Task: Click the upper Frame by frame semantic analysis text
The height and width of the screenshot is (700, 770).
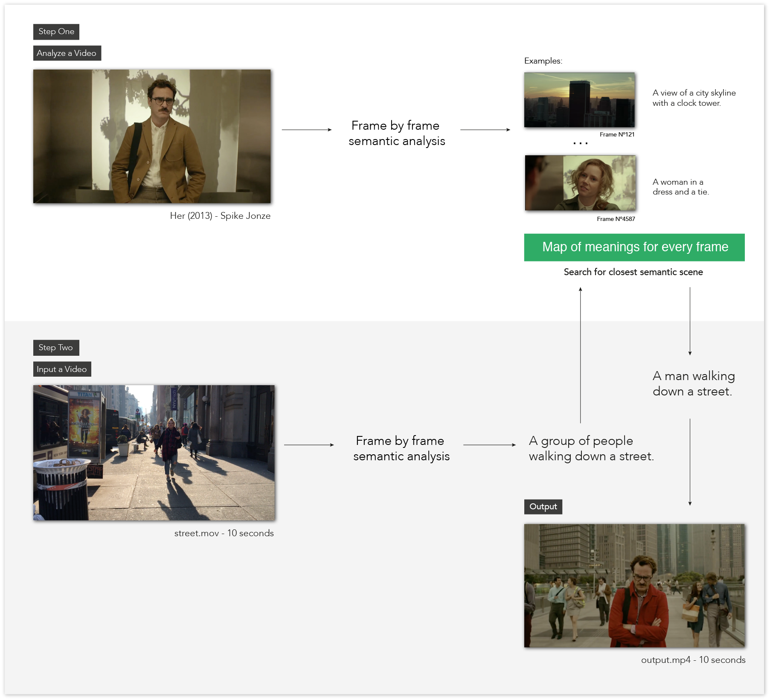Action: [397, 133]
